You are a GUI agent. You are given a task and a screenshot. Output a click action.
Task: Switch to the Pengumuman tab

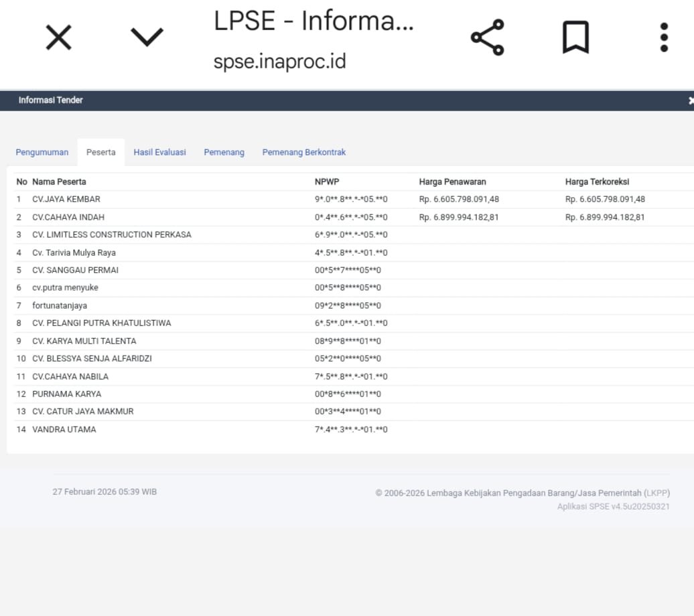pos(42,152)
